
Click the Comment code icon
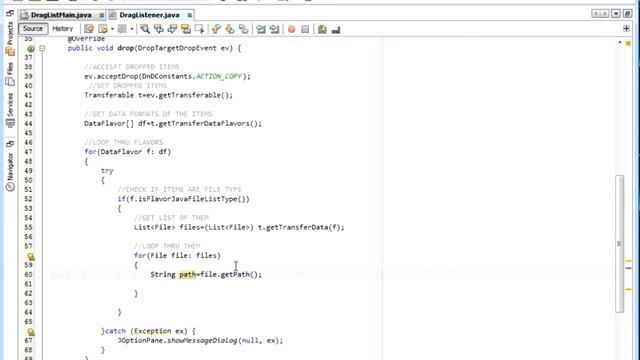[322, 29]
